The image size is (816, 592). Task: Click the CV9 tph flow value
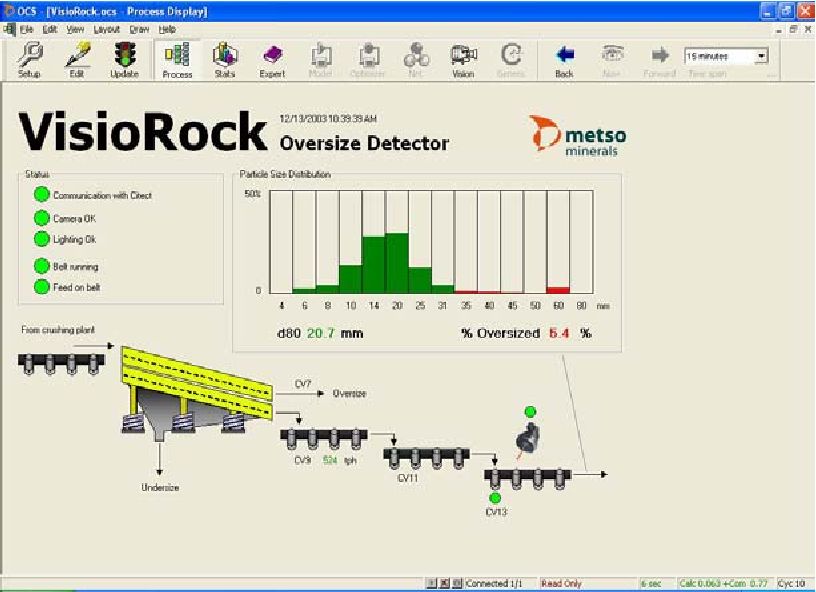[330, 460]
